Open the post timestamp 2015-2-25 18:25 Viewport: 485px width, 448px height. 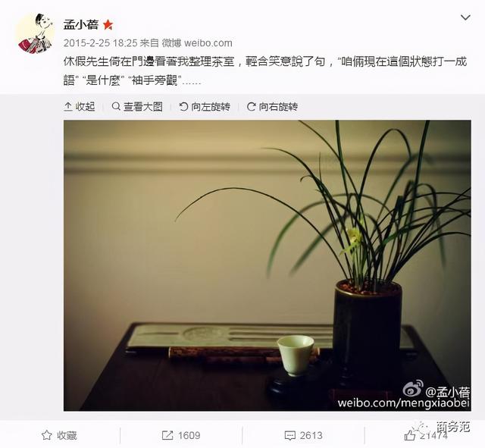100,43
